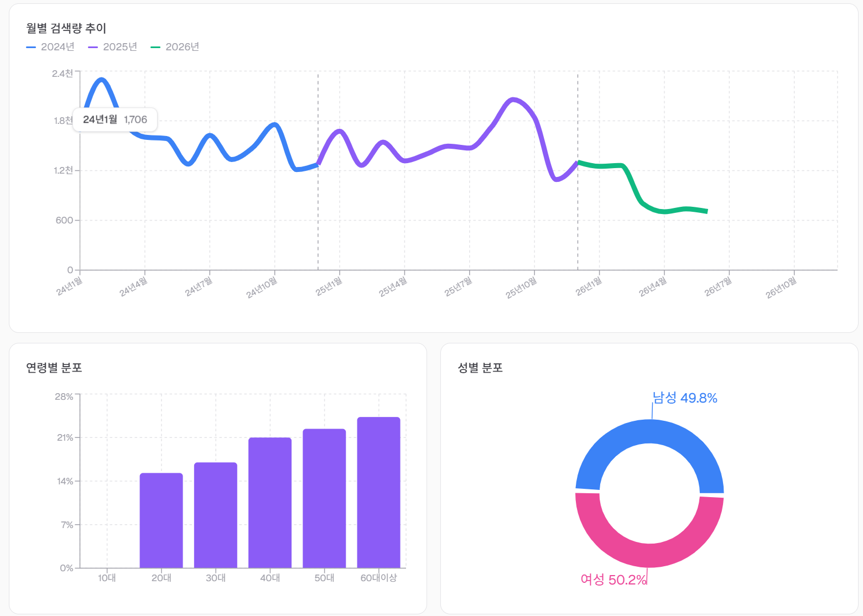
Task: Click the 14% y-axis label
Action: click(x=65, y=481)
